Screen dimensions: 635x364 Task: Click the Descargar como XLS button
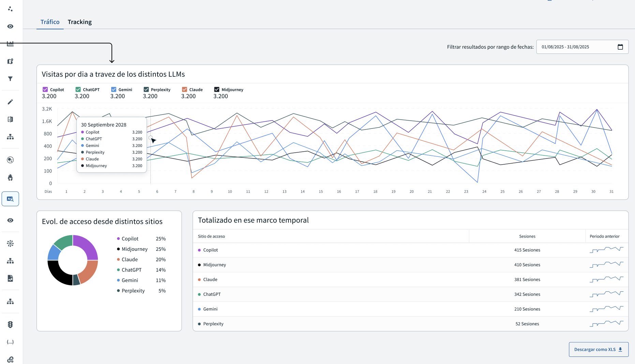[x=598, y=349]
